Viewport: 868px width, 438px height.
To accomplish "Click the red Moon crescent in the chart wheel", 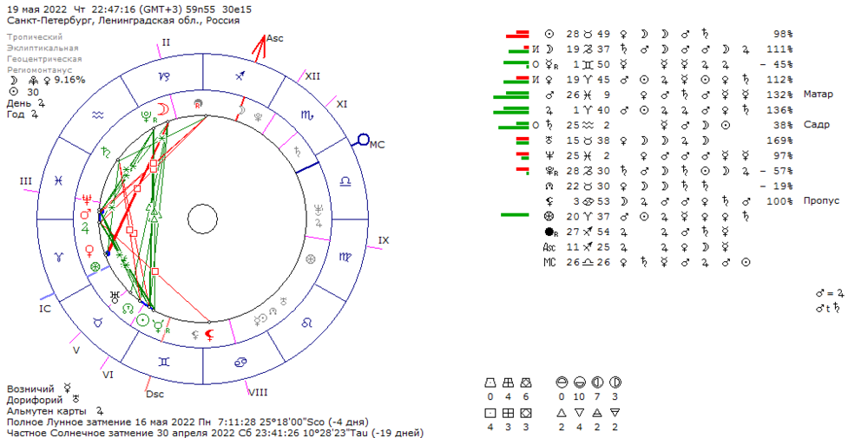I will point(164,108).
